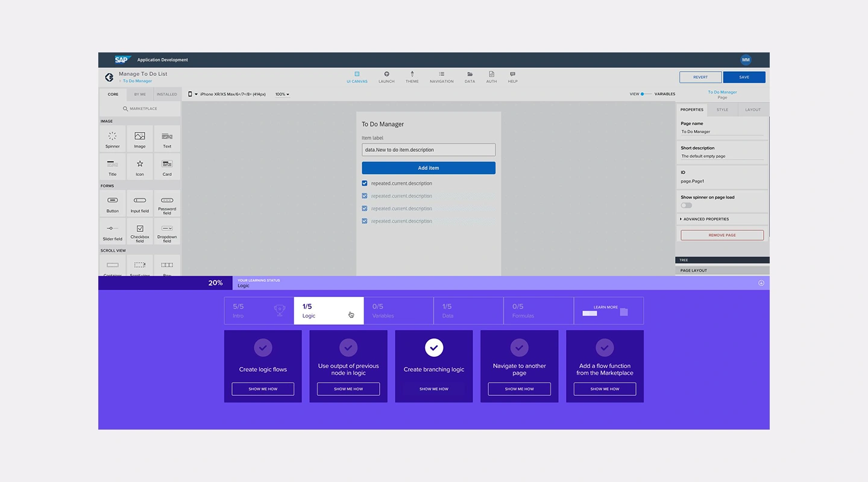Edit the Page name field
This screenshot has width=868, height=482.
(722, 131)
